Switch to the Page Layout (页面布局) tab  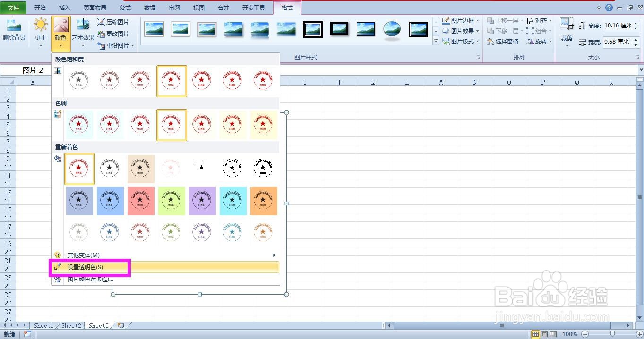(x=95, y=8)
